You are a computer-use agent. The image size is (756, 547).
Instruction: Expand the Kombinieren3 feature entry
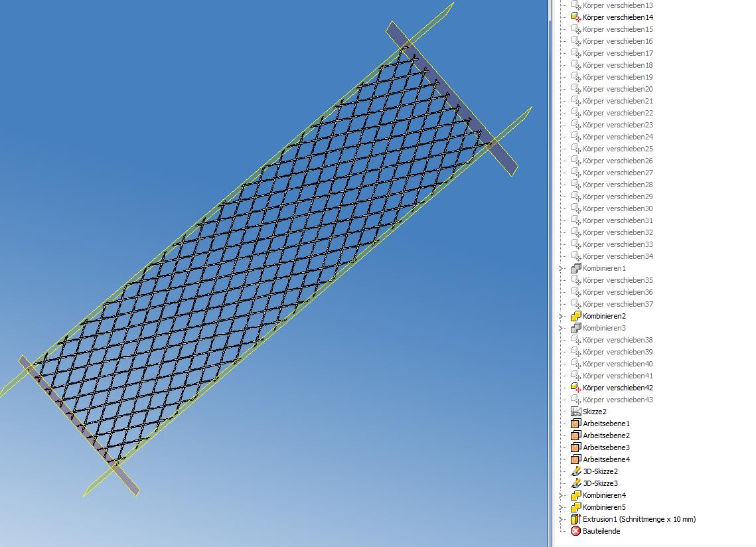(561, 328)
